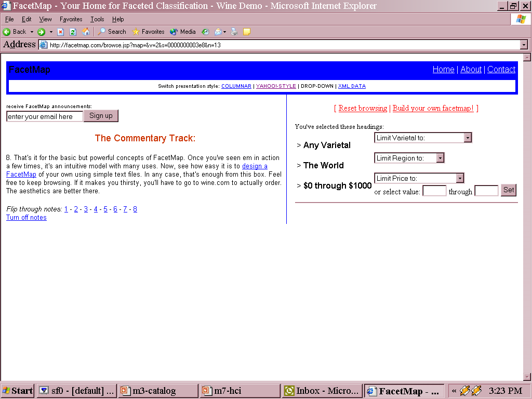Open the Tools menu
Screen dimensions: 532x399
[x=97, y=19]
